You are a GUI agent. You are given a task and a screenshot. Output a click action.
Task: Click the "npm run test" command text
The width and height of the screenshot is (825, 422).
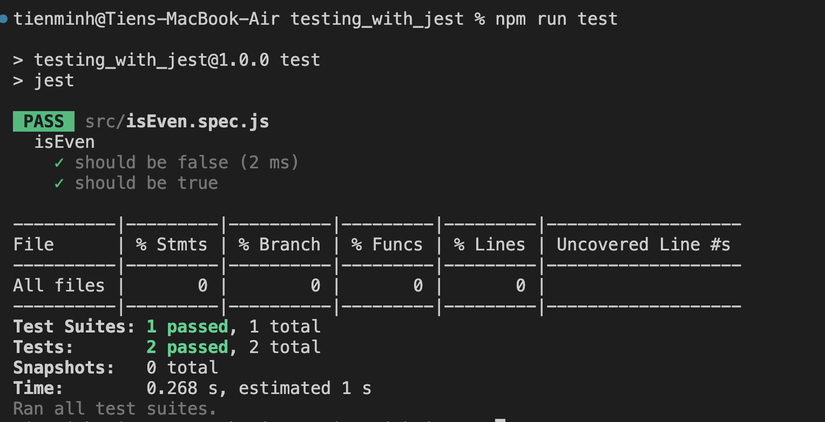pyautogui.click(x=556, y=19)
